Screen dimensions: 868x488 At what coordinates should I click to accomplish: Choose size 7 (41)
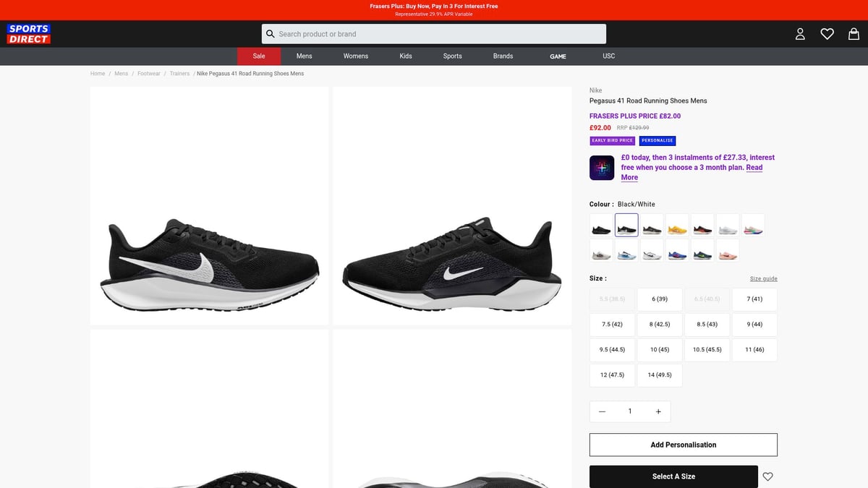(x=754, y=299)
